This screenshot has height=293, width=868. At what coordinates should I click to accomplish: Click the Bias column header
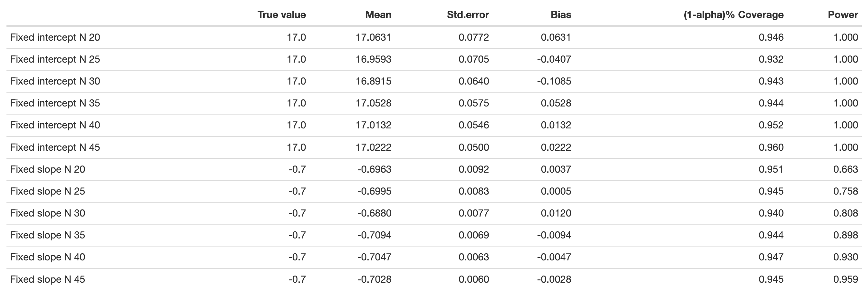[x=561, y=15]
